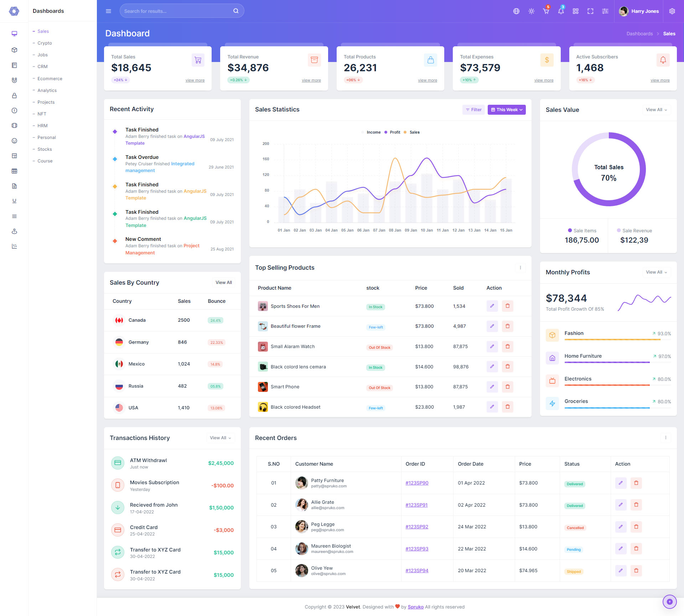
Task: Click the fullscreen icon in top bar
Action: click(590, 11)
